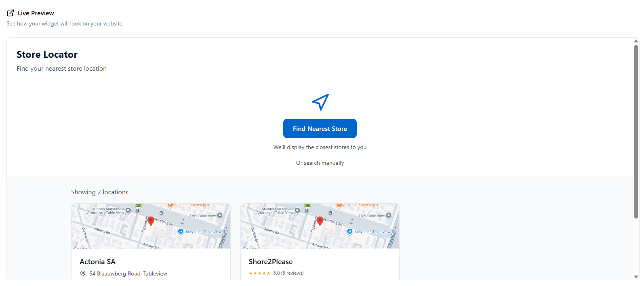
Task: Click the red map marker on Shore2Please map
Action: 320,221
